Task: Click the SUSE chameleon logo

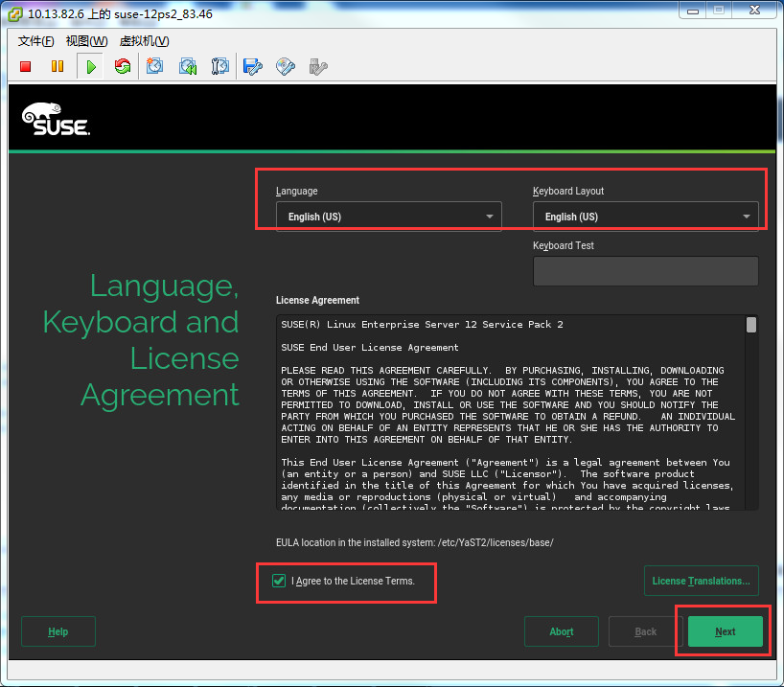Action: click(56, 120)
